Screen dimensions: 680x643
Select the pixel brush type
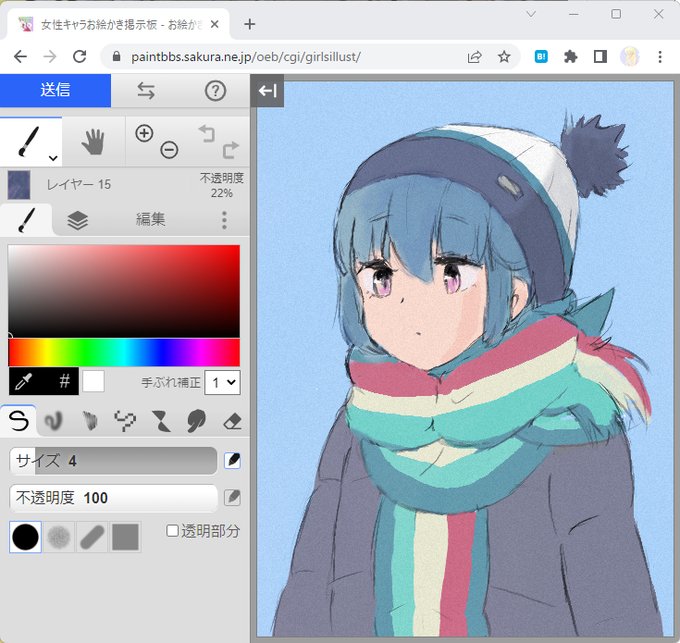pyautogui.click(x=125, y=421)
